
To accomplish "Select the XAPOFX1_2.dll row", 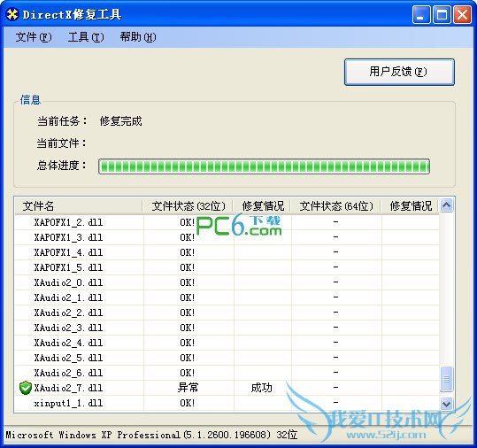I will [x=227, y=222].
